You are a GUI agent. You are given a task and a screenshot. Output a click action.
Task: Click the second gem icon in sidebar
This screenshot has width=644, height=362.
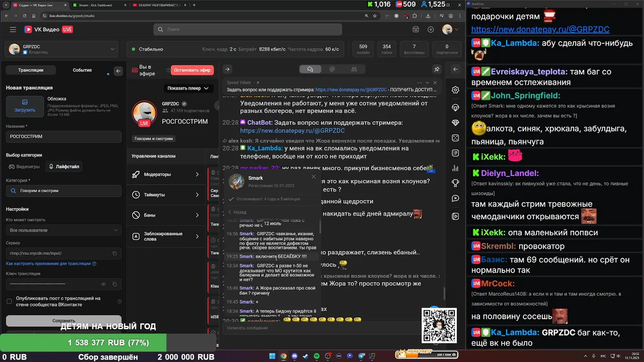pyautogui.click(x=455, y=123)
